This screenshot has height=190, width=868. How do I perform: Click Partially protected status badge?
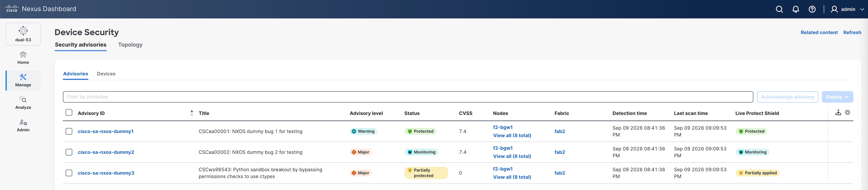pyautogui.click(x=426, y=173)
